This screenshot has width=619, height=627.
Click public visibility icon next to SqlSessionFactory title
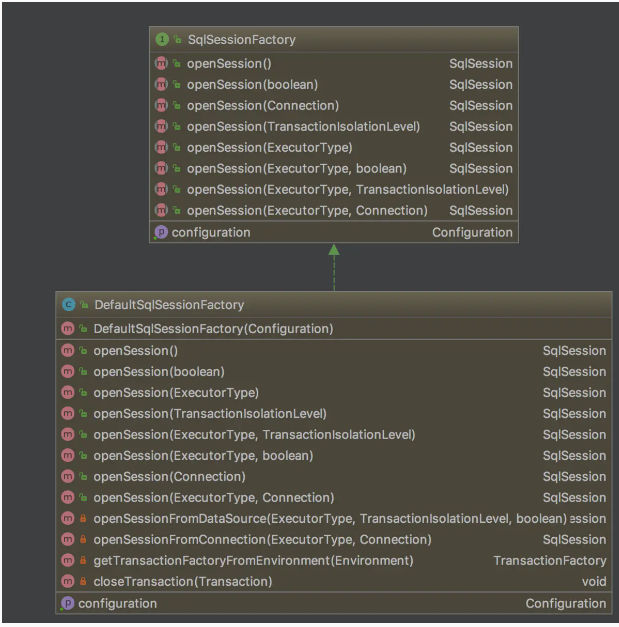(x=177, y=40)
